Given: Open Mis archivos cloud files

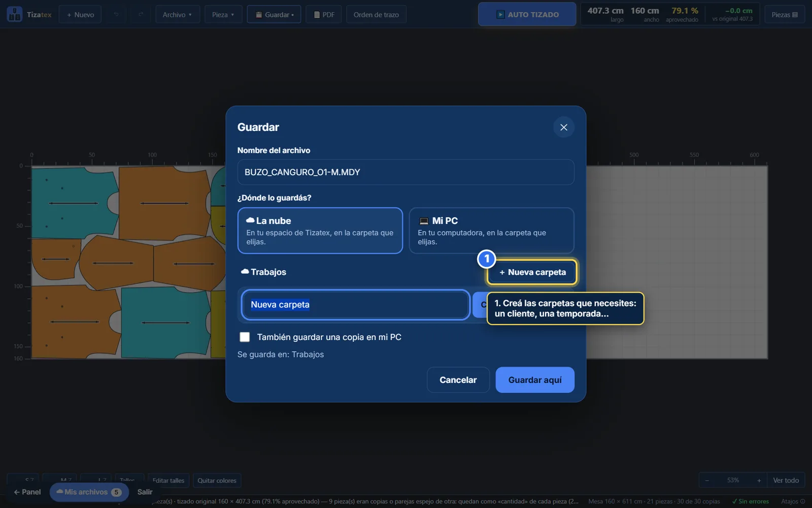Looking at the screenshot, I should point(89,492).
